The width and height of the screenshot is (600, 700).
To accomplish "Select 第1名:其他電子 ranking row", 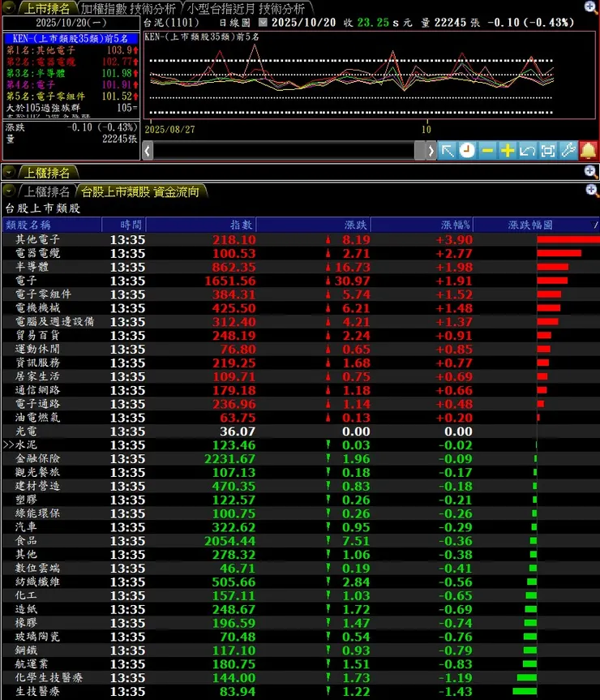I will pyautogui.click(x=71, y=50).
